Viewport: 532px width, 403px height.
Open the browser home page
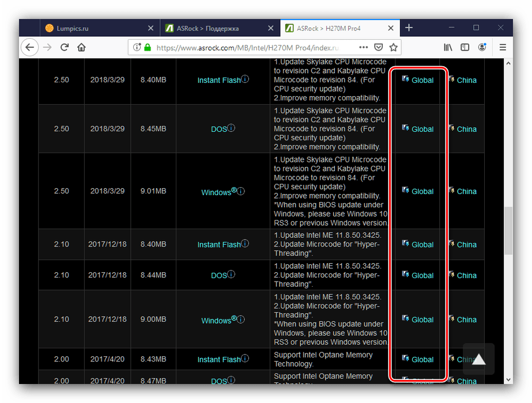81,47
